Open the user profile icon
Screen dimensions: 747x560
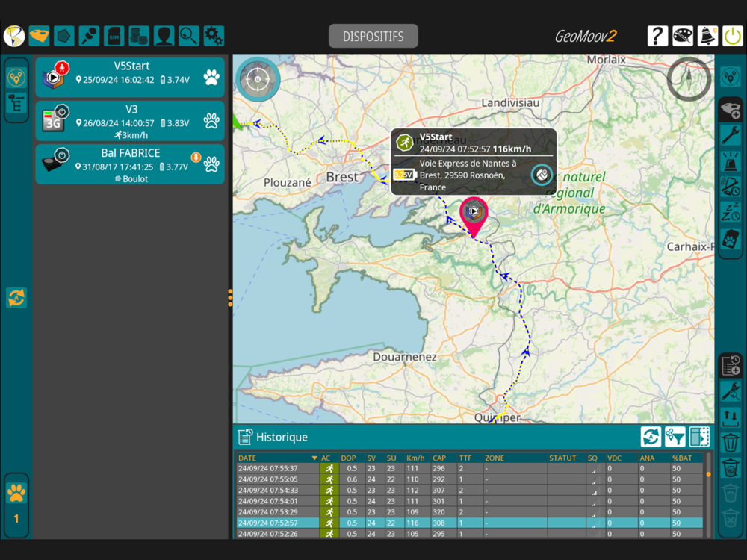click(164, 36)
